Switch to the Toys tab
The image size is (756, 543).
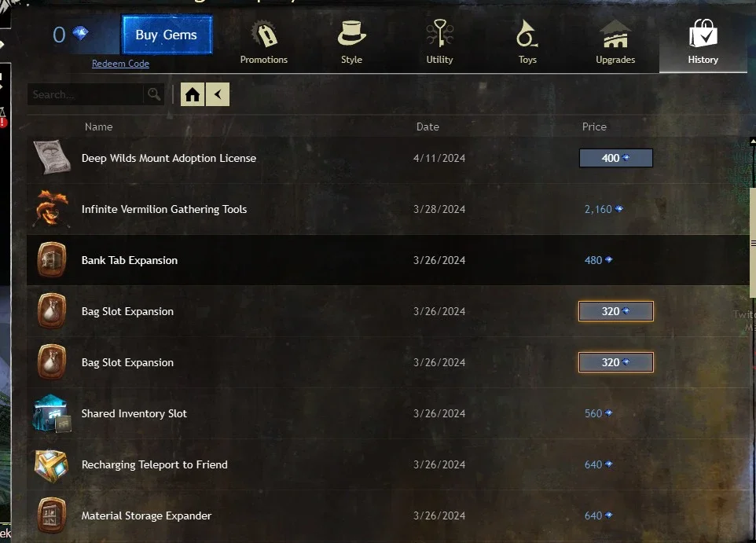527,42
